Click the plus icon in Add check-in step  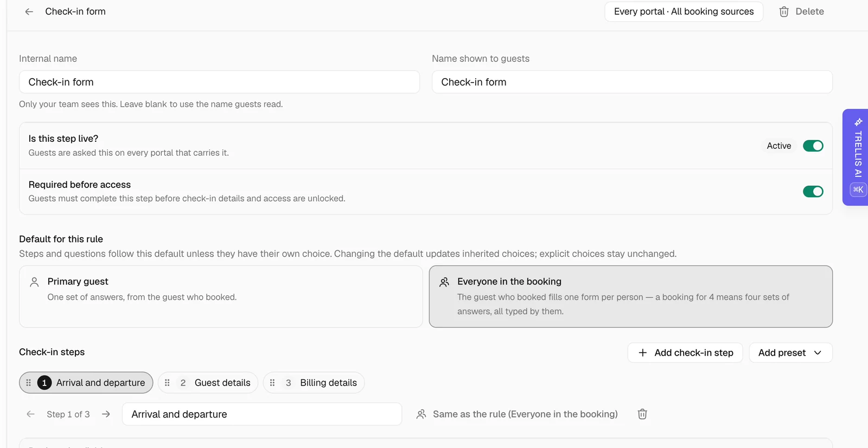[x=643, y=353]
